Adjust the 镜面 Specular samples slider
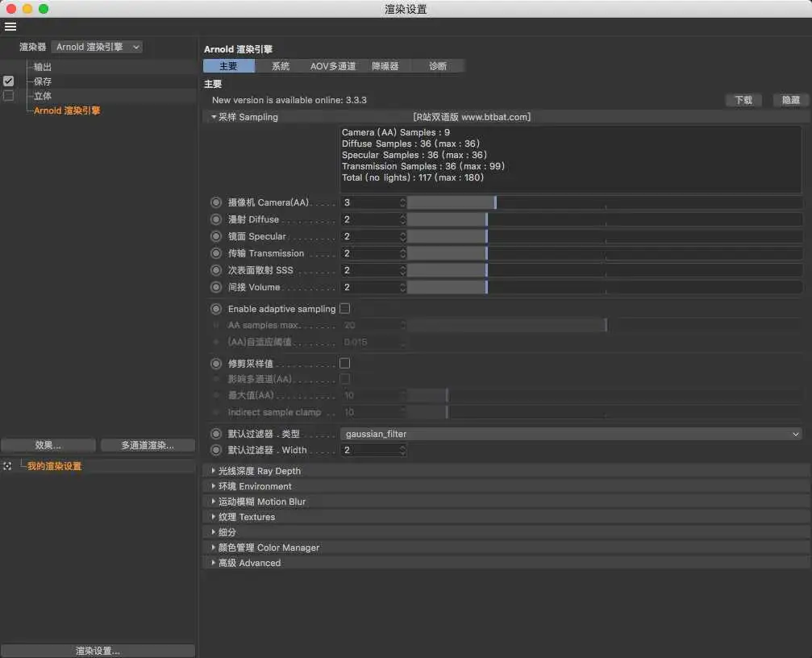 pyautogui.click(x=604, y=236)
